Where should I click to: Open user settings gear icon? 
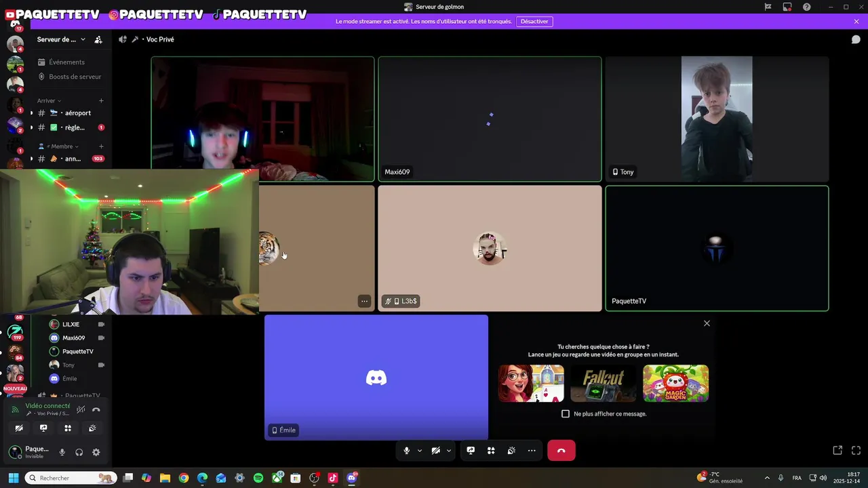click(96, 452)
